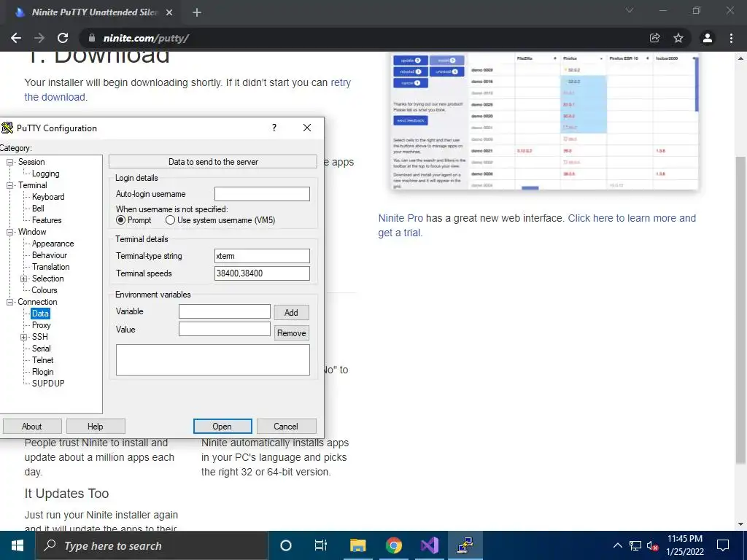Open a new Chrome tab

click(197, 12)
